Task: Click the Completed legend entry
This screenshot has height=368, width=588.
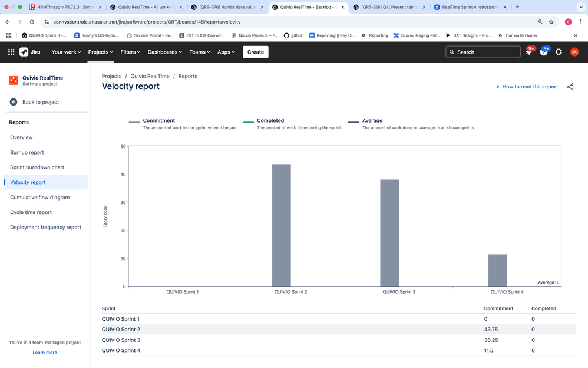Action: 292,124
